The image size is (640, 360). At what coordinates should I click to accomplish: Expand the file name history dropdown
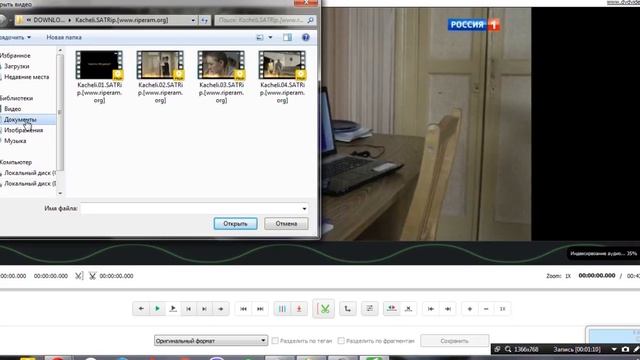304,209
